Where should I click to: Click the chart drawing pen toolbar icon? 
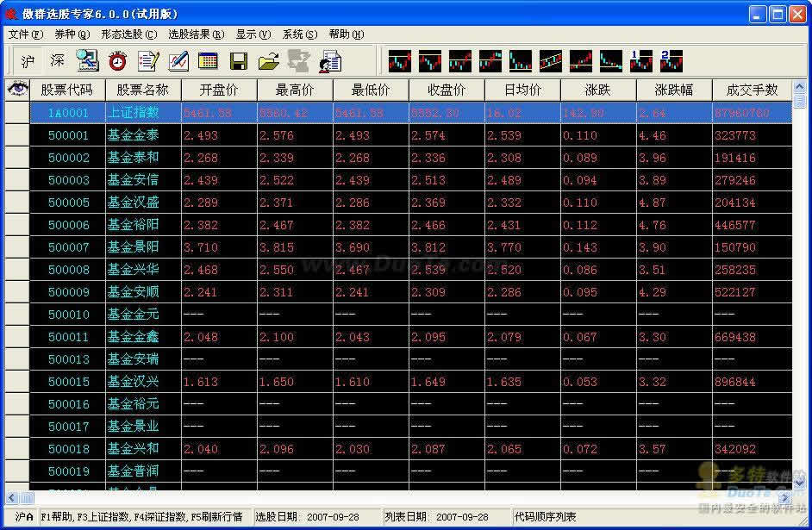[x=178, y=61]
